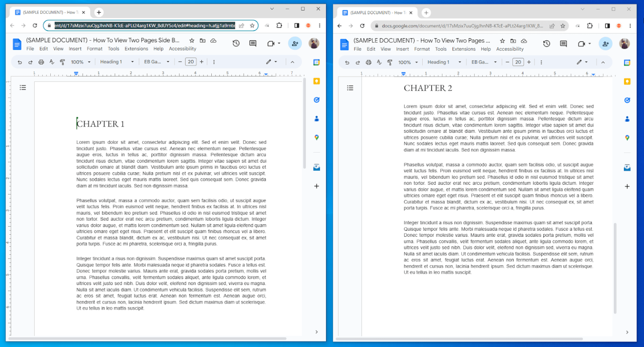Reload page in right browser window
The width and height of the screenshot is (644, 347).
(x=362, y=26)
